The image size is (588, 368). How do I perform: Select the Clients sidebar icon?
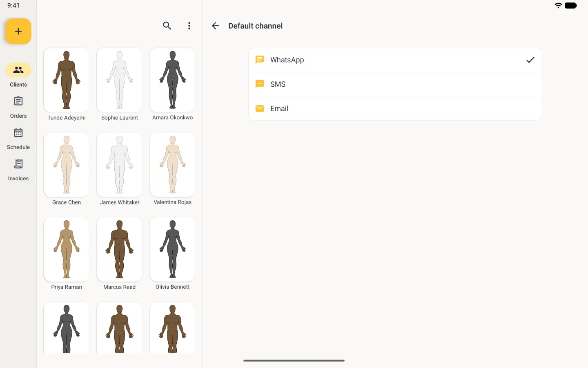(18, 70)
